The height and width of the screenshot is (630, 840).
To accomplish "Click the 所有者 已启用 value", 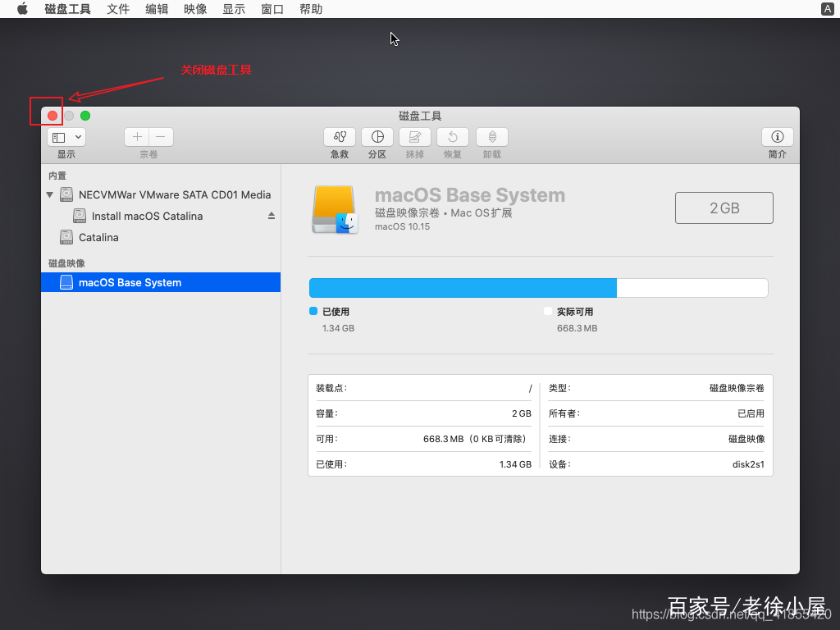I will point(751,413).
